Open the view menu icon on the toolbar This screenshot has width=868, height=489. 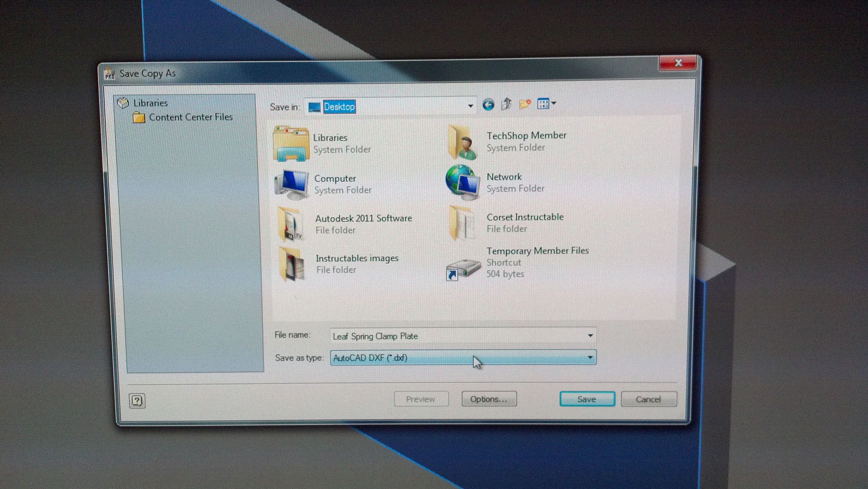(544, 104)
